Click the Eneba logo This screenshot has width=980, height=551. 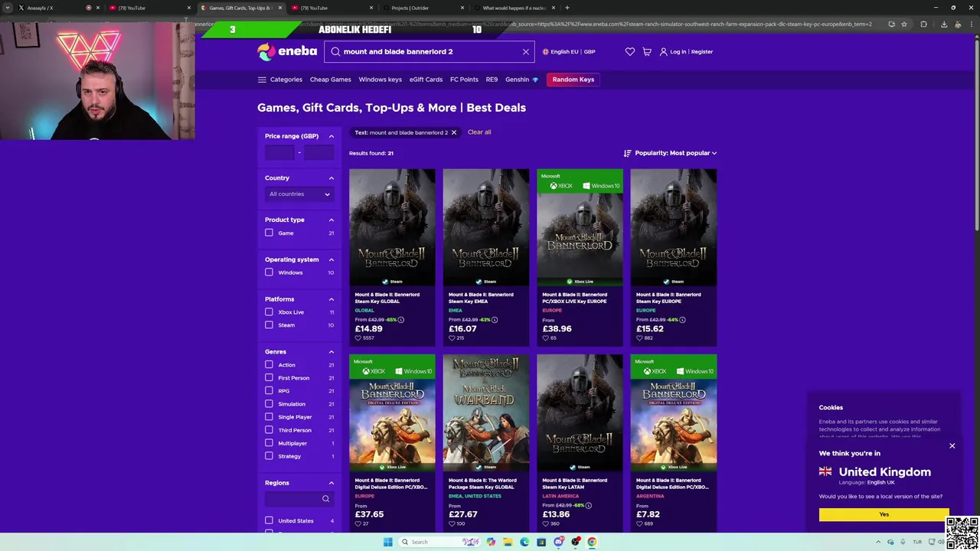coord(287,51)
